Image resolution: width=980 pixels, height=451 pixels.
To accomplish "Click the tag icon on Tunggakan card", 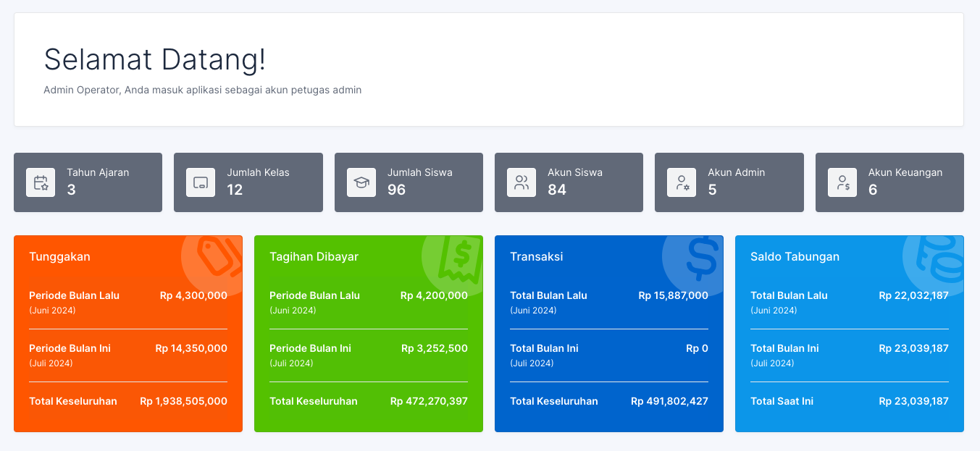I will click(217, 258).
